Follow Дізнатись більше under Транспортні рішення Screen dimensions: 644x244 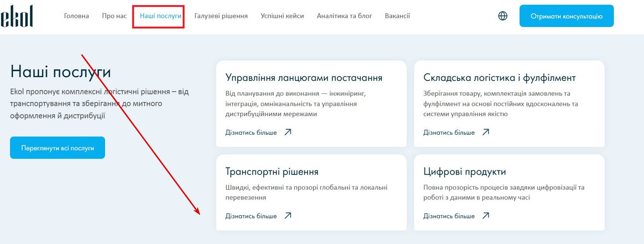pos(251,216)
